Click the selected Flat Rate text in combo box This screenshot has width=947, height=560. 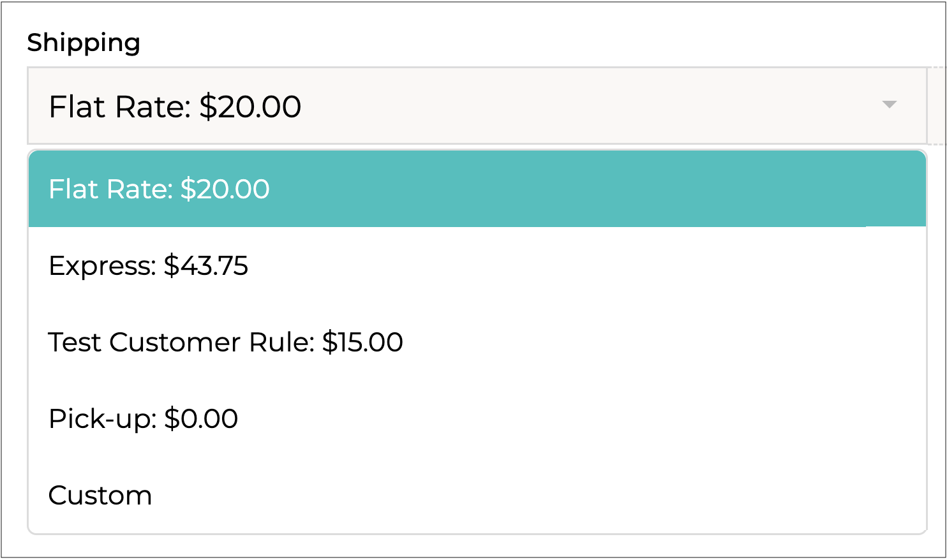(x=175, y=107)
